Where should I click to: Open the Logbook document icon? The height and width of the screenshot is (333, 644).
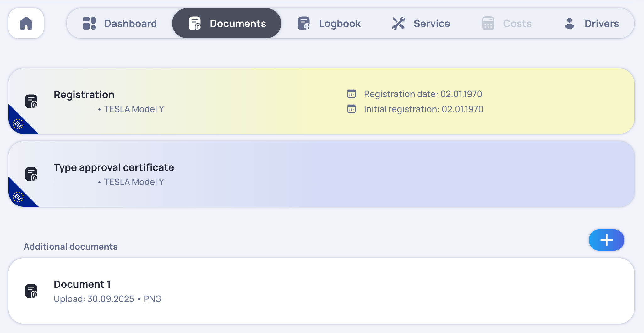(303, 23)
